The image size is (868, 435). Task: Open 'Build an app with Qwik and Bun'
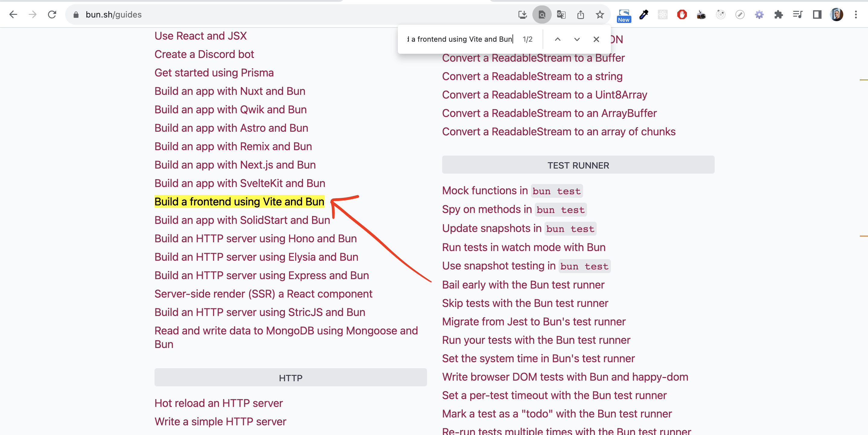[231, 110]
